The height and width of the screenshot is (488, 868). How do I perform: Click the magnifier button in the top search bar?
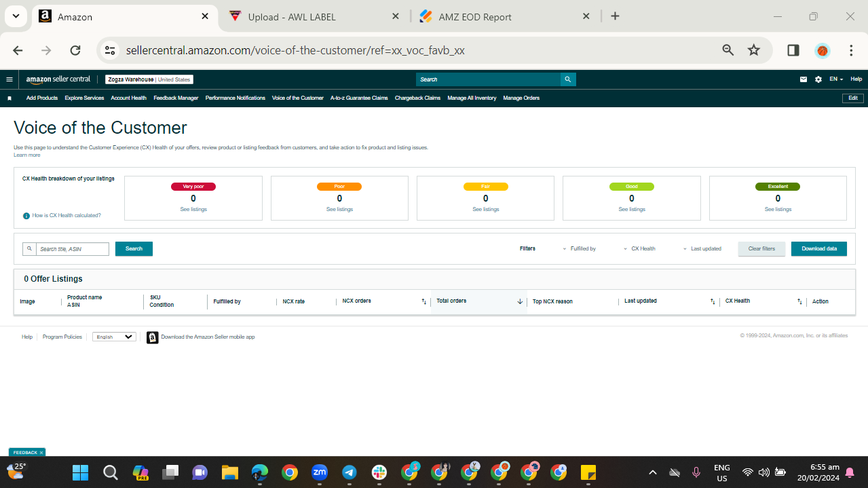pyautogui.click(x=568, y=79)
